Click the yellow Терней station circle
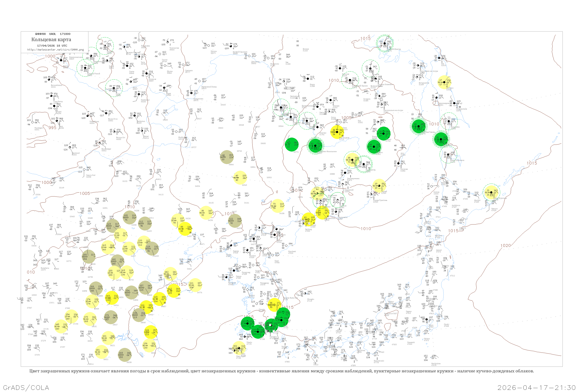 [379, 186]
